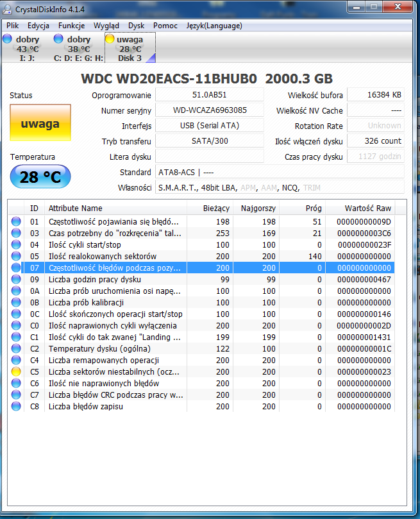Click status icon of selected 07 row
The height and width of the screenshot is (519, 420).
tap(16, 268)
